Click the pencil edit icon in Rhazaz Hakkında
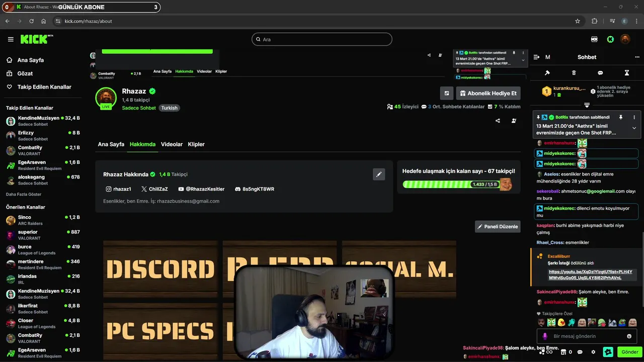 (379, 174)
